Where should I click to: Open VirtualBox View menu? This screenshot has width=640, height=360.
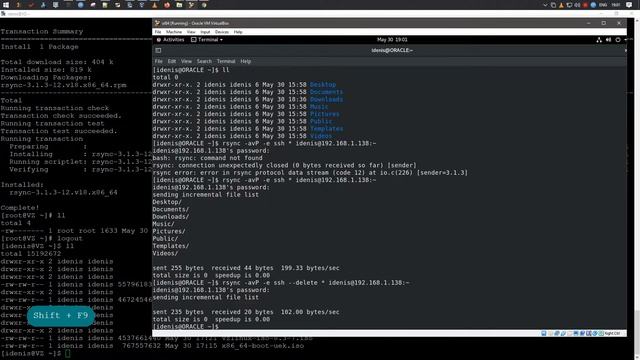(x=191, y=32)
